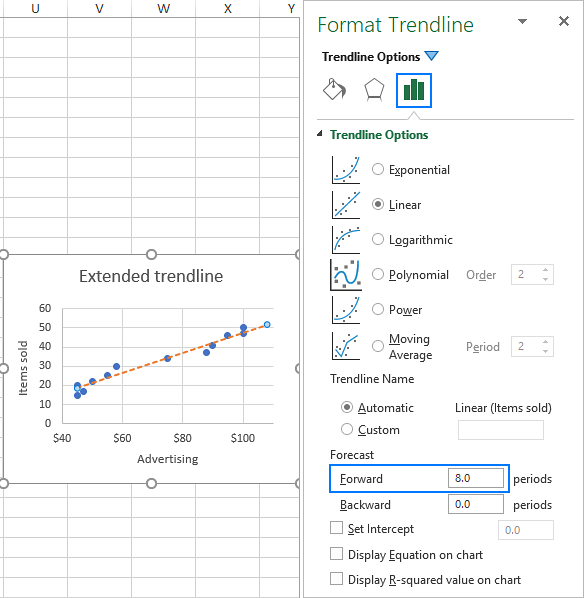
Task: Click the Moving Average Period value box
Action: pos(526,346)
